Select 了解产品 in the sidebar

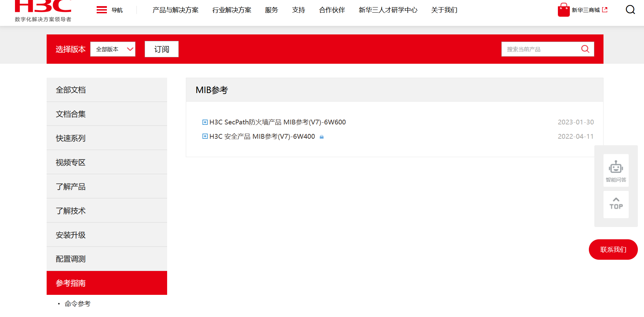click(107, 186)
